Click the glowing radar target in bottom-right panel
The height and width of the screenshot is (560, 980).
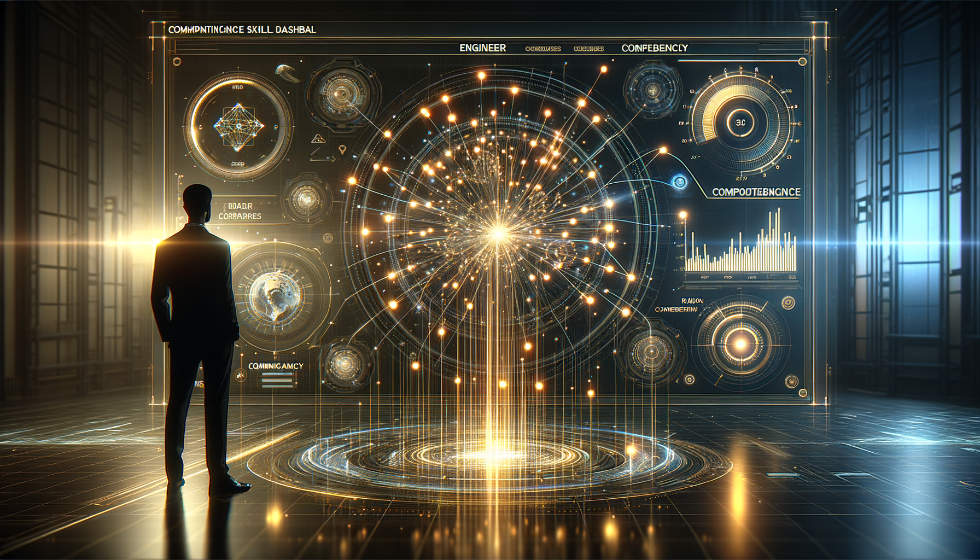tap(740, 343)
